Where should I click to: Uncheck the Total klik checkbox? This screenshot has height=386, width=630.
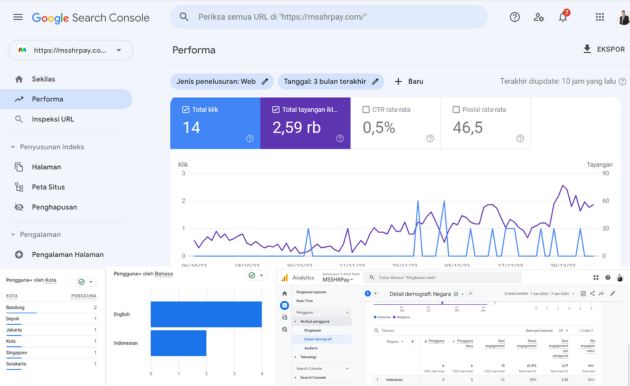tap(186, 110)
